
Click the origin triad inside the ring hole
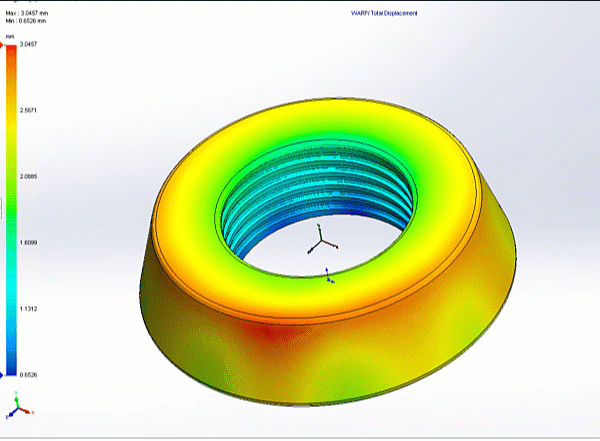pos(322,242)
